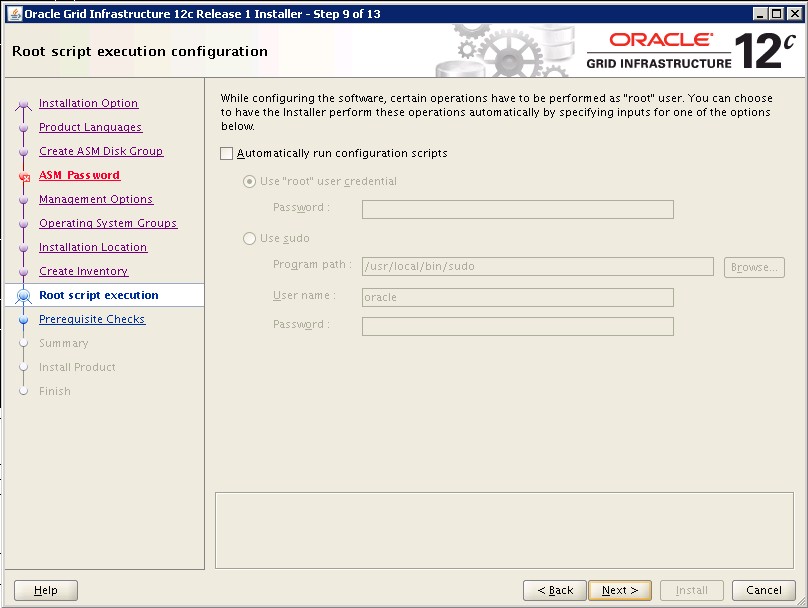Close the installer window
The height and width of the screenshot is (608, 808).
pyautogui.click(x=795, y=14)
